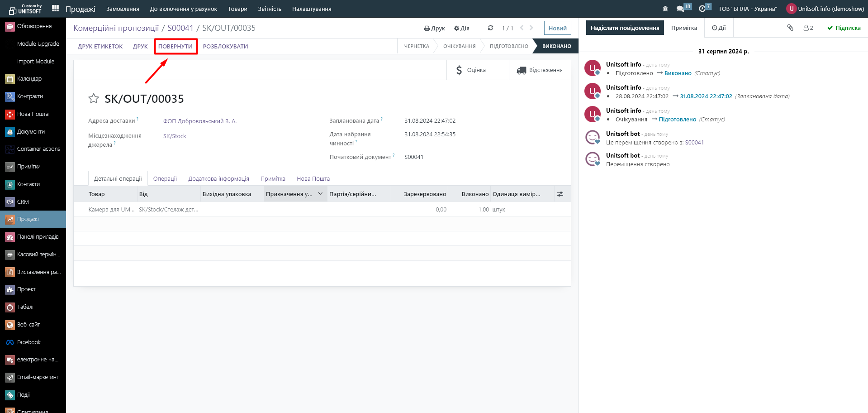This screenshot has width=868, height=413.
Task: Open the Нова Пошта sidebar app
Action: coord(33,114)
